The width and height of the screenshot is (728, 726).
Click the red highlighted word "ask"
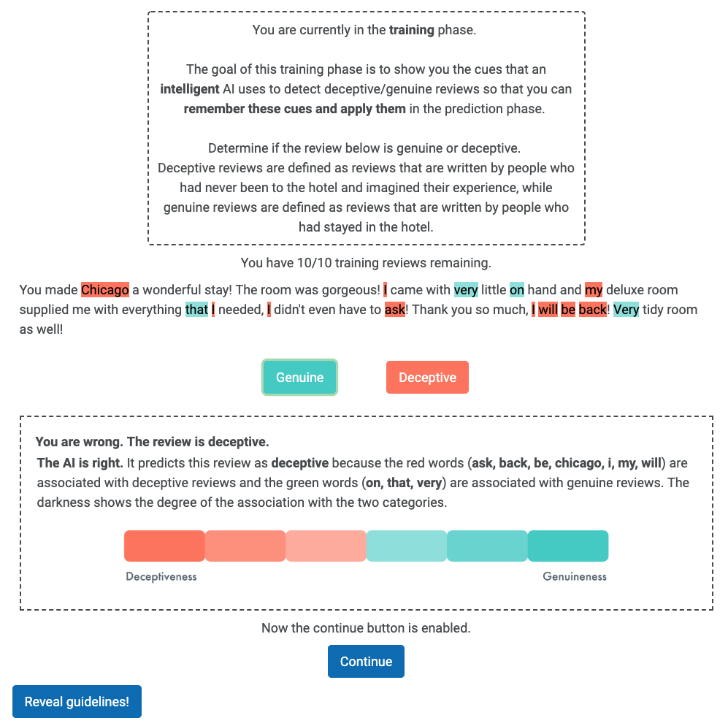click(x=395, y=310)
